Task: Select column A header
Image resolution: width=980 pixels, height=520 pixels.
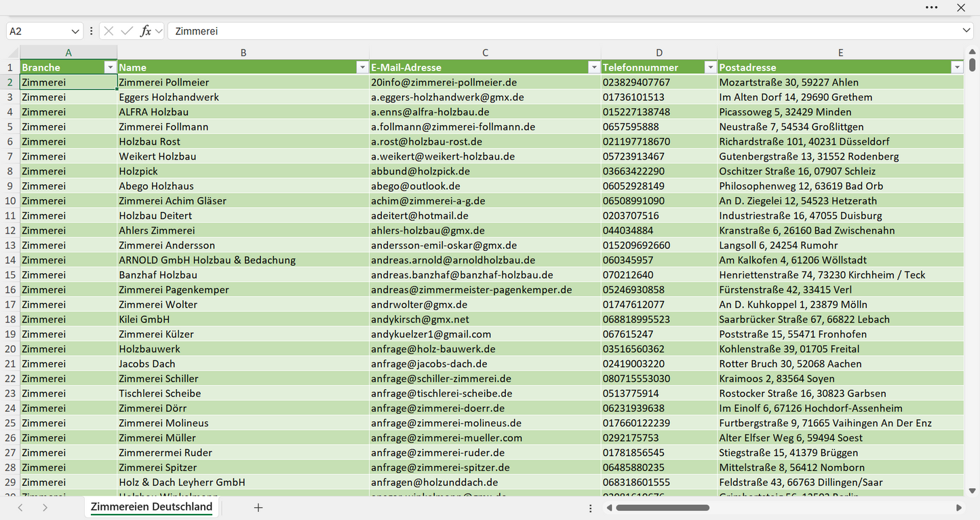Action: click(x=68, y=53)
